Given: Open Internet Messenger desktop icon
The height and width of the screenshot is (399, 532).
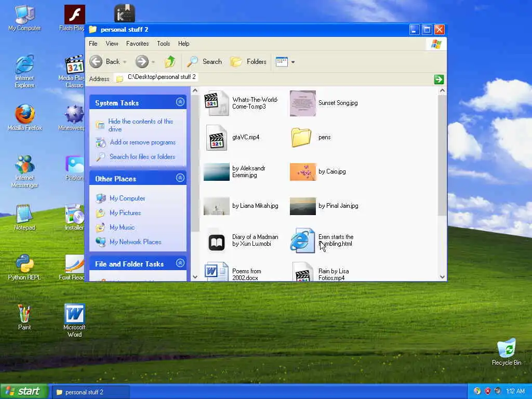Looking at the screenshot, I should 25,171.
